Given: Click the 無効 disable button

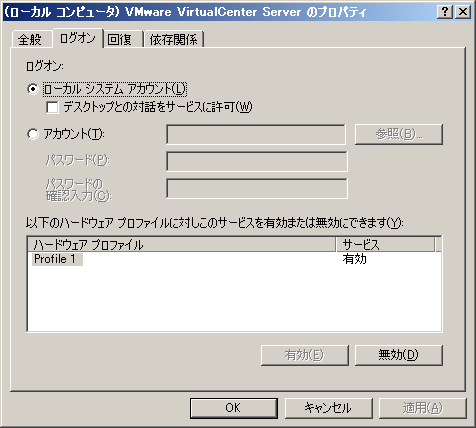Looking at the screenshot, I should click(x=399, y=355).
